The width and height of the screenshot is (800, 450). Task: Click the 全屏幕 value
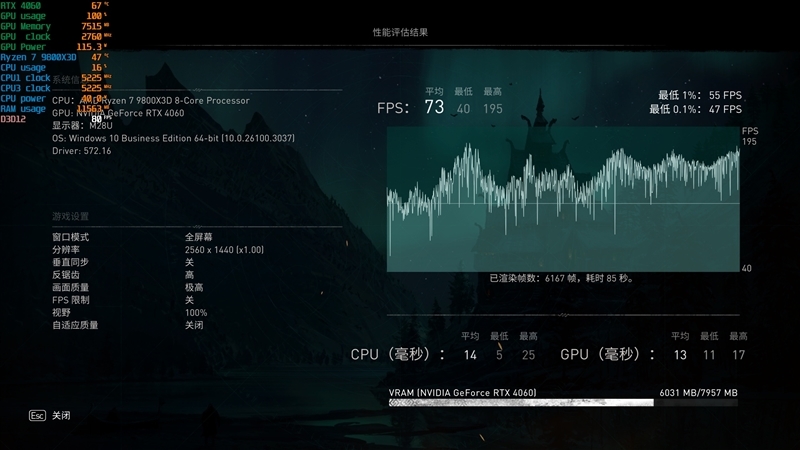198,237
